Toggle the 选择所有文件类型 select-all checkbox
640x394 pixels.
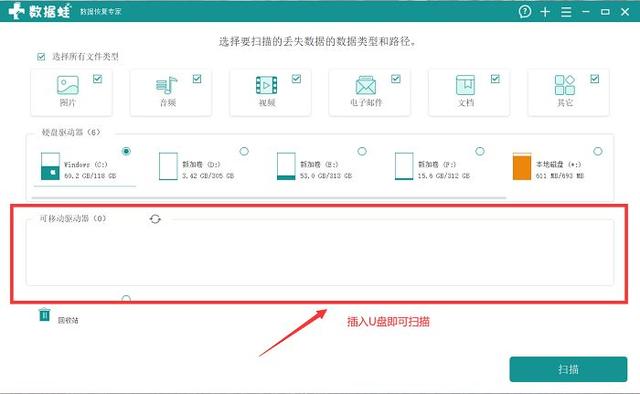(41, 57)
